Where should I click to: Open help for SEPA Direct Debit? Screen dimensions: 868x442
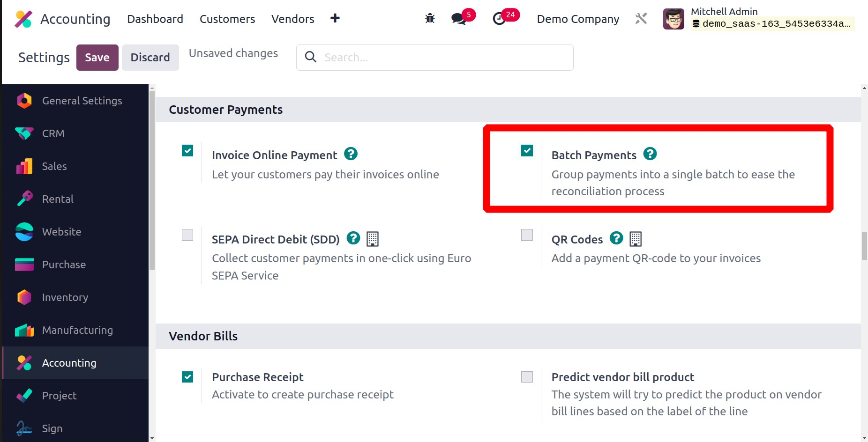pos(353,238)
